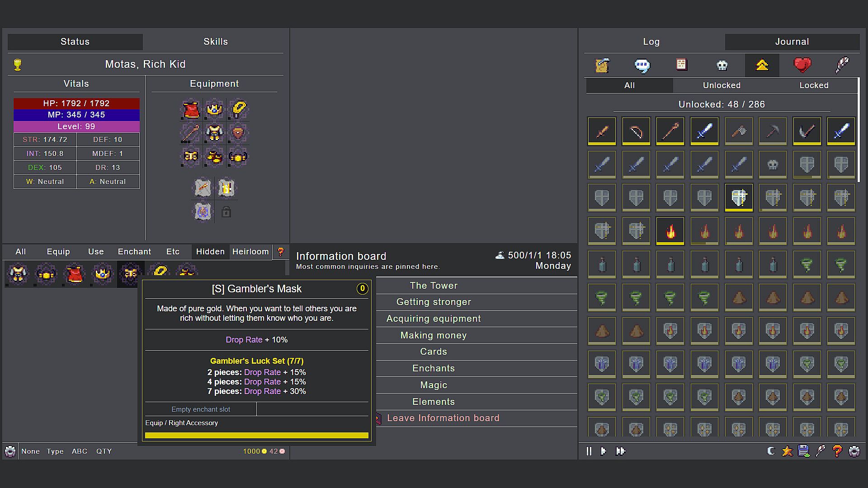Switch to the Log tab
The image size is (868, 488).
(x=651, y=42)
